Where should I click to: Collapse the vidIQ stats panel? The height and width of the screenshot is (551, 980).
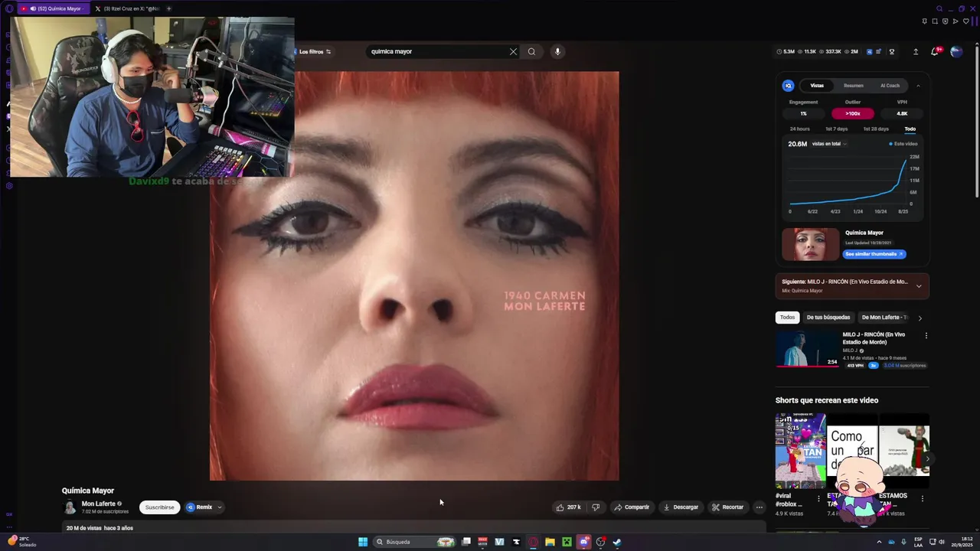(918, 86)
